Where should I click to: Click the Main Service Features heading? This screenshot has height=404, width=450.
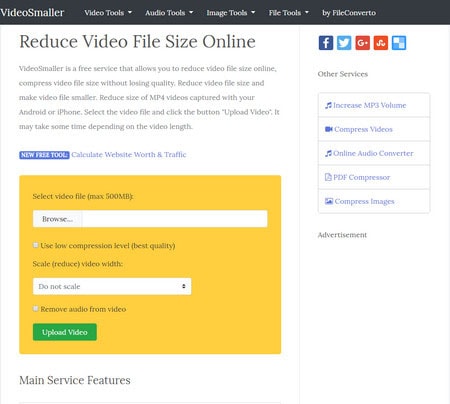coord(75,380)
